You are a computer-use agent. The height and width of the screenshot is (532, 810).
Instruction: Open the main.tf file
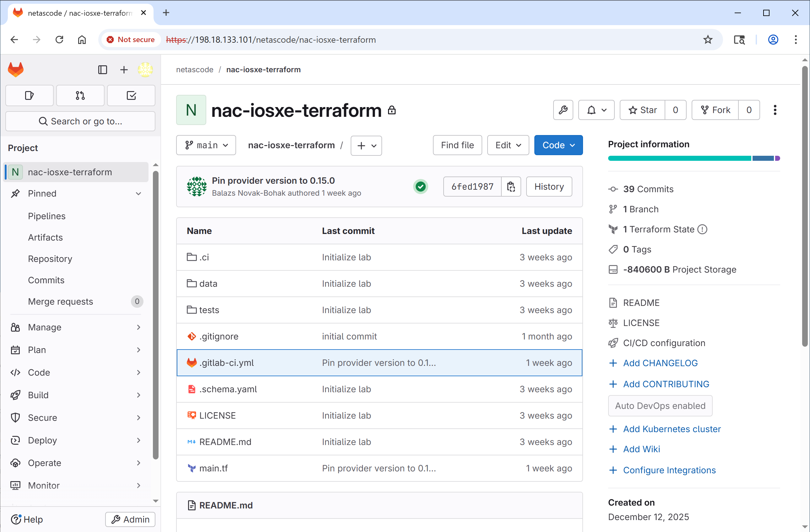pos(213,468)
